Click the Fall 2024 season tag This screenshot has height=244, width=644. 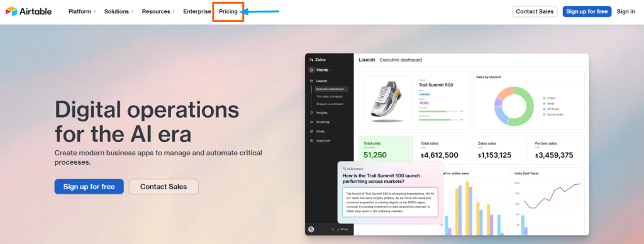click(x=425, y=103)
